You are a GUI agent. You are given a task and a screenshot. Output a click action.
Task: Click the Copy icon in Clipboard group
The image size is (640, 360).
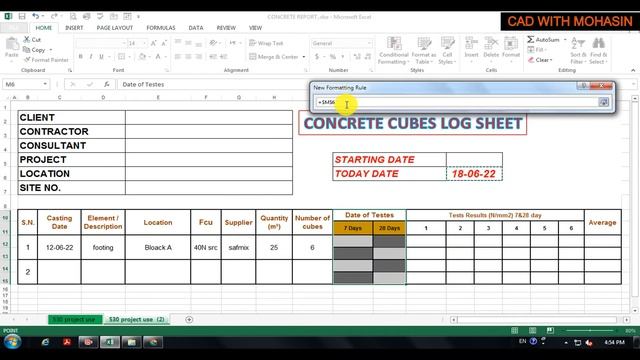(27, 49)
